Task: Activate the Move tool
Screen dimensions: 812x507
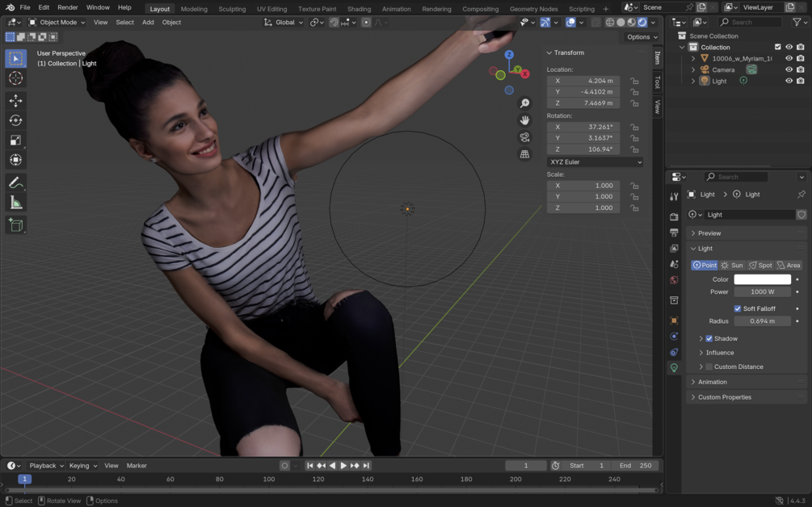Action: pyautogui.click(x=15, y=100)
